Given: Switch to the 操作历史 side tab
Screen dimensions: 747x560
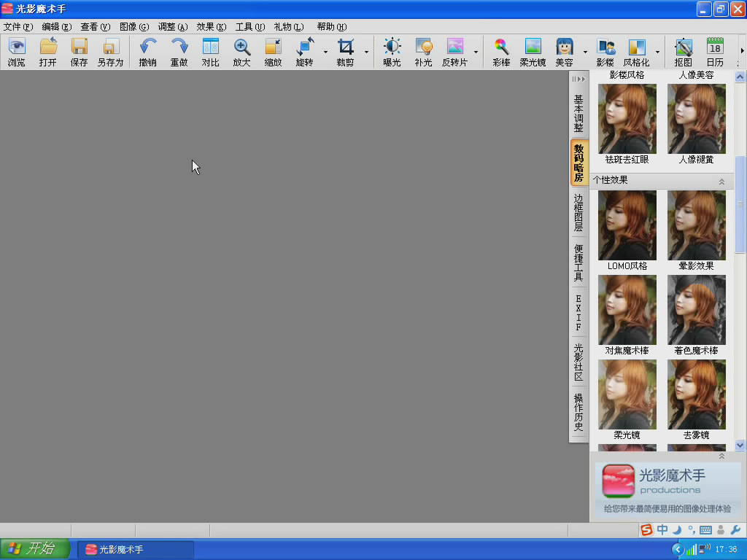Looking at the screenshot, I should click(578, 412).
